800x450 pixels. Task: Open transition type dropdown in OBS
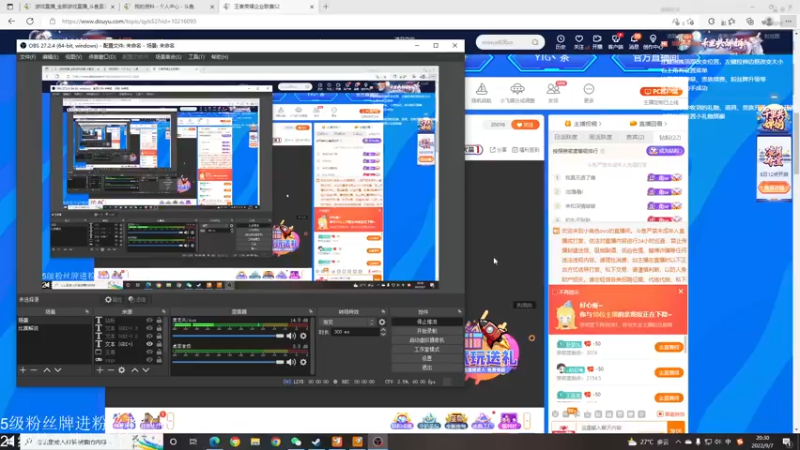pos(347,322)
